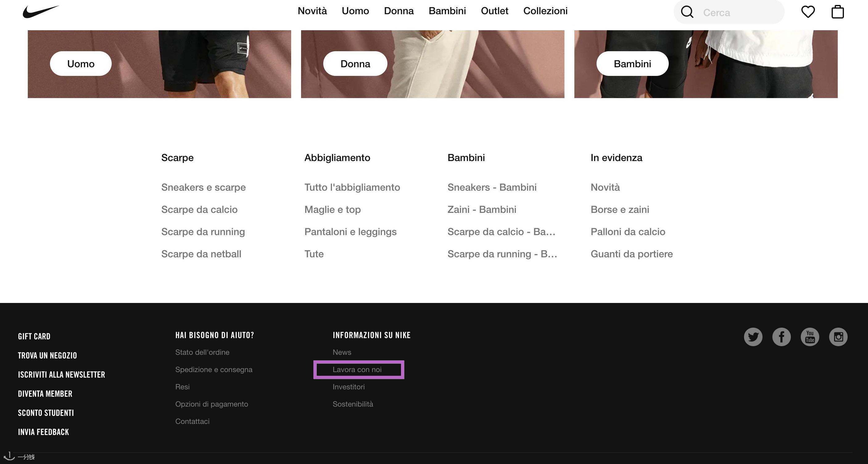Open the shopping bag icon
Screen dimensions: 868x464
point(837,12)
